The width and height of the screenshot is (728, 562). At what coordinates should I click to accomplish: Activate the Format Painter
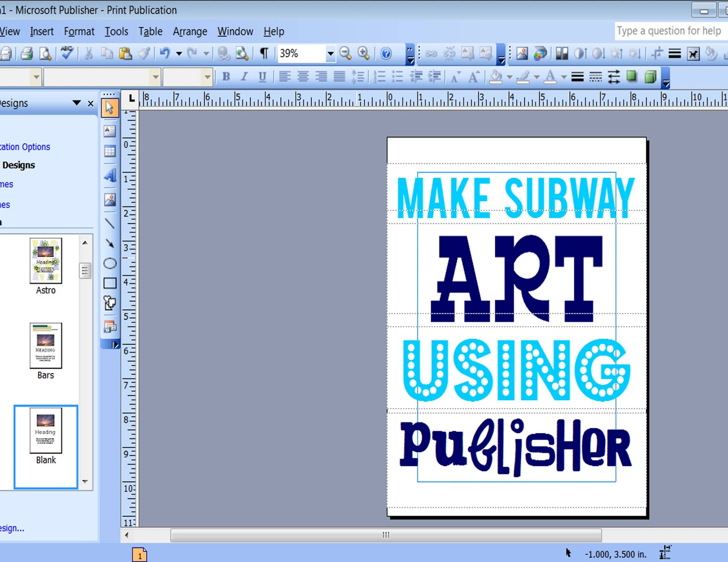(x=143, y=54)
